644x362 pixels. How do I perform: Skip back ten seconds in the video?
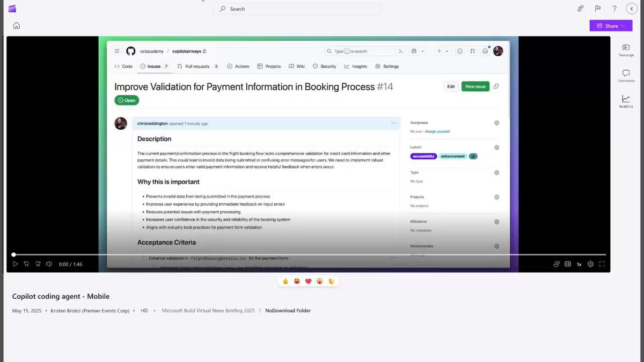click(x=26, y=264)
